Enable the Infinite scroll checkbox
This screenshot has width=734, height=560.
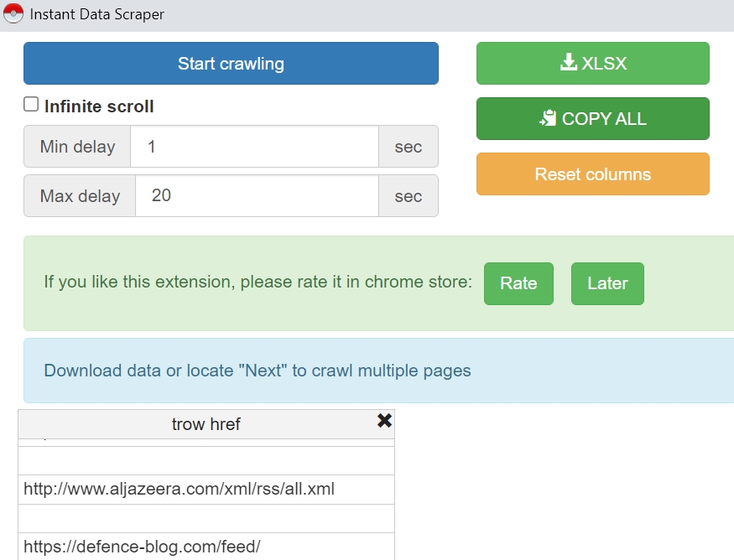[x=31, y=104]
